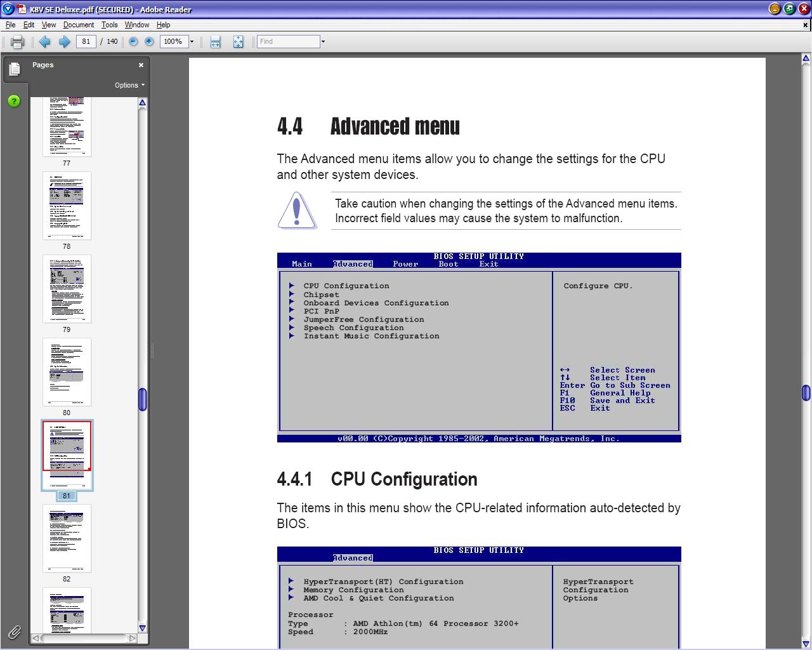Open the Document menu
812x650 pixels.
[x=79, y=25]
